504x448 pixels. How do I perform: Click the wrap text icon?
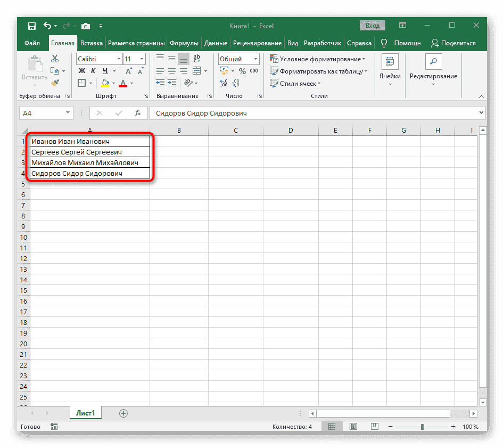[x=197, y=59]
